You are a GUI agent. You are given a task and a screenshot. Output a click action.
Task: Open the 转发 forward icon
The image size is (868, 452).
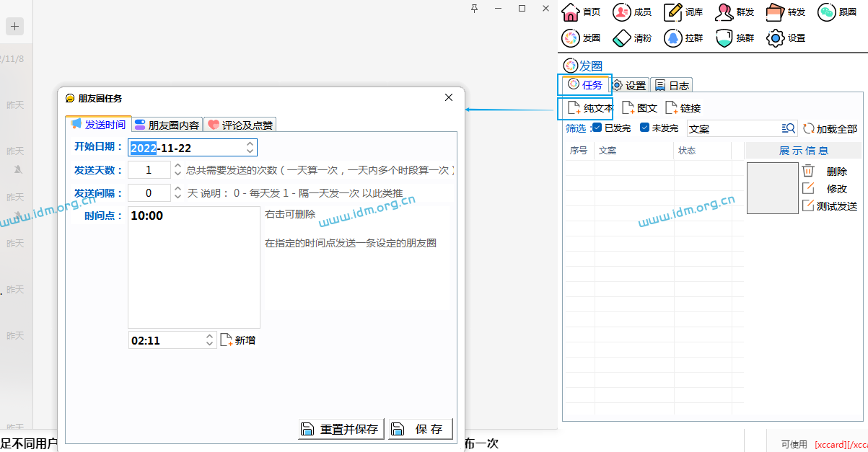pos(776,12)
